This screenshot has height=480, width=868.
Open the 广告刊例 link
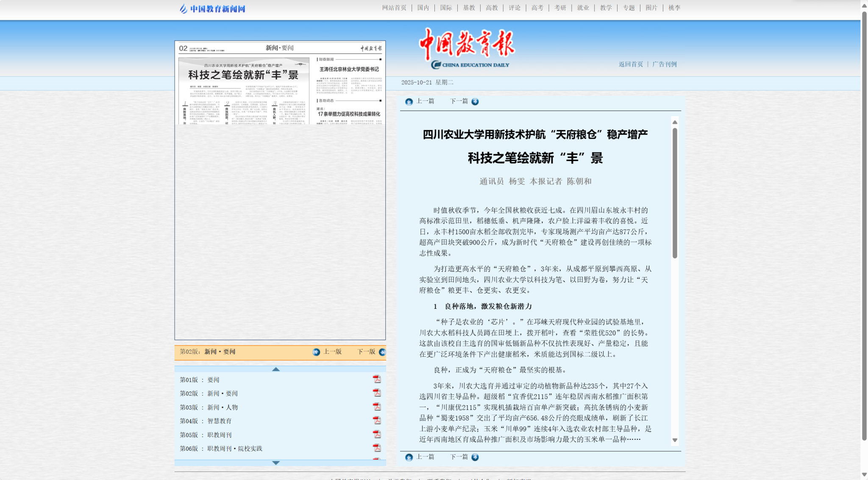pos(665,64)
